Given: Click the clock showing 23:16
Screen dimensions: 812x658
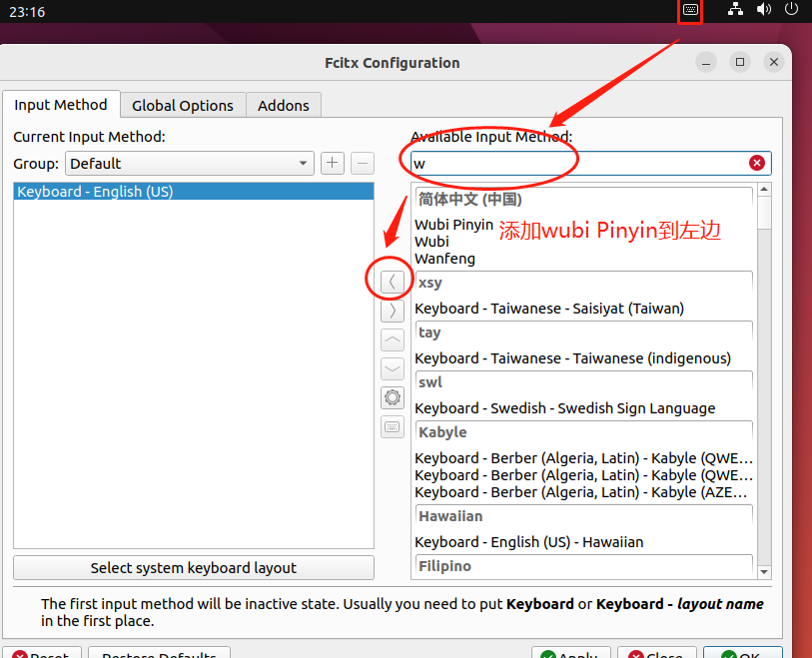Looking at the screenshot, I should tap(27, 11).
